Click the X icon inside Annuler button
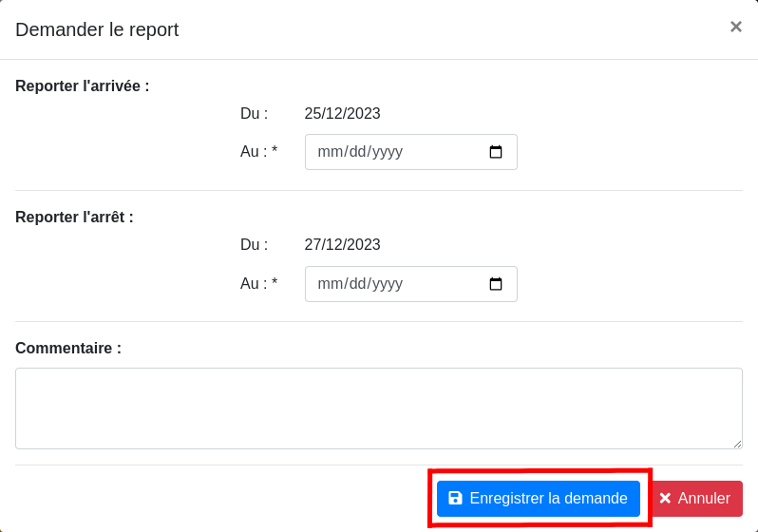The image size is (758, 532). 665,499
